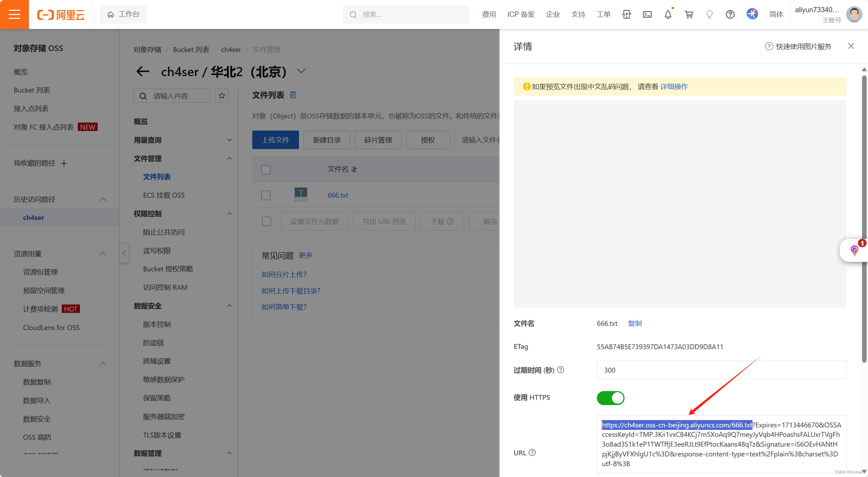This screenshot has height=477, width=868.
Task: Click 工单 in the top menu
Action: (x=604, y=14)
